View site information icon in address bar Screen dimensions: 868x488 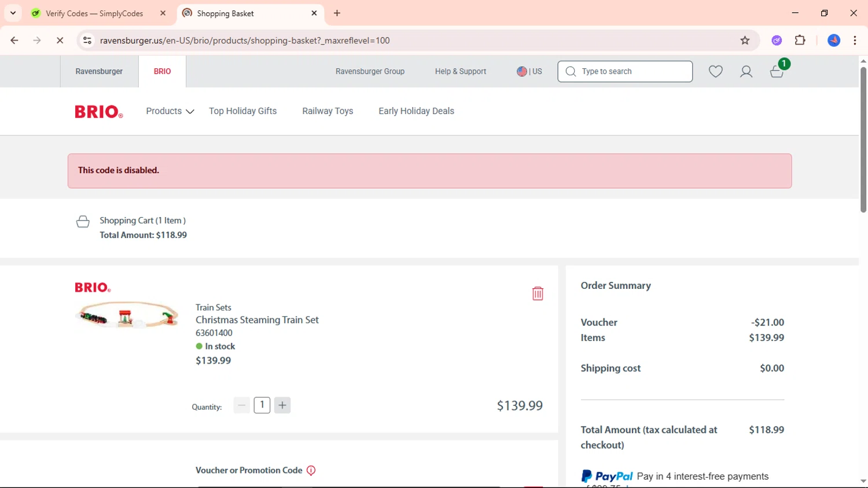tap(87, 41)
